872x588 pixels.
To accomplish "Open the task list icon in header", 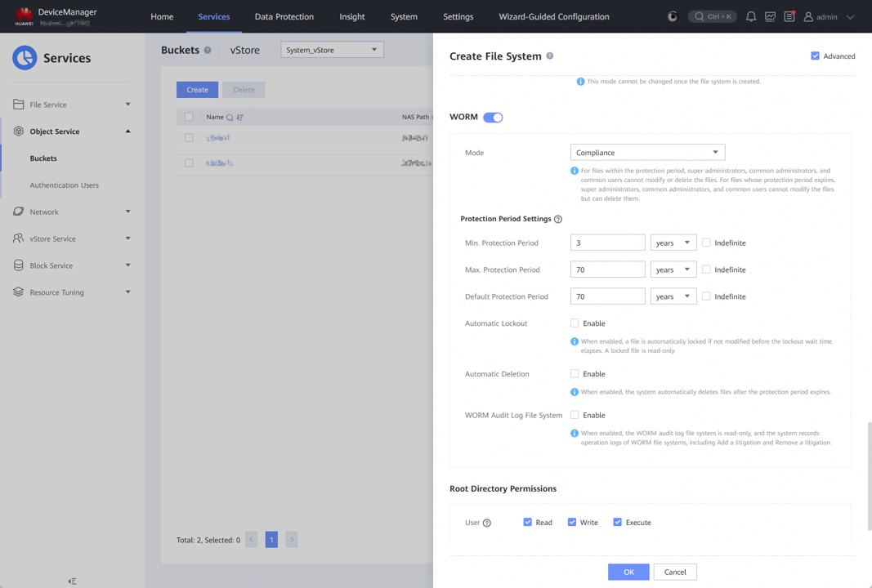I will click(789, 16).
